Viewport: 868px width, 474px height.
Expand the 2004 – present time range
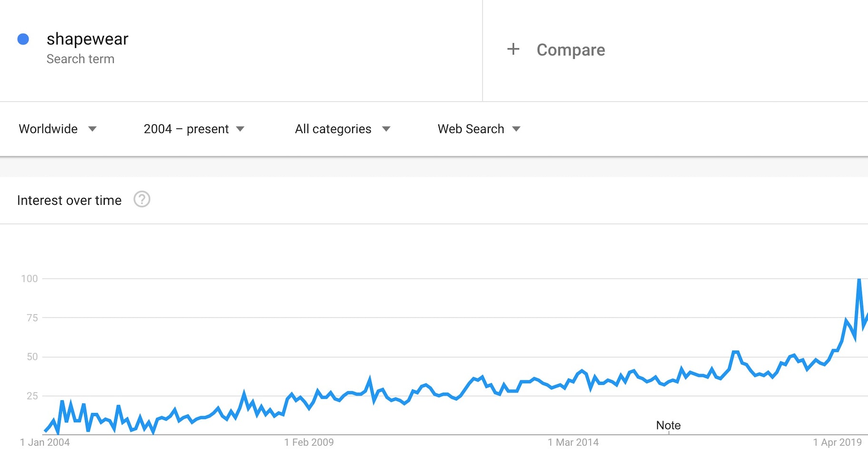tap(194, 129)
